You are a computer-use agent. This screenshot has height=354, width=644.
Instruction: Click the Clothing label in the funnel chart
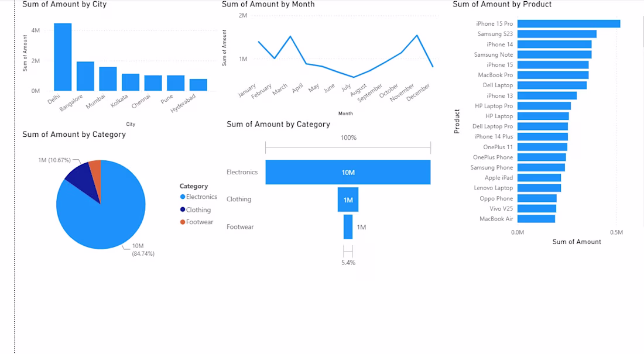point(239,199)
